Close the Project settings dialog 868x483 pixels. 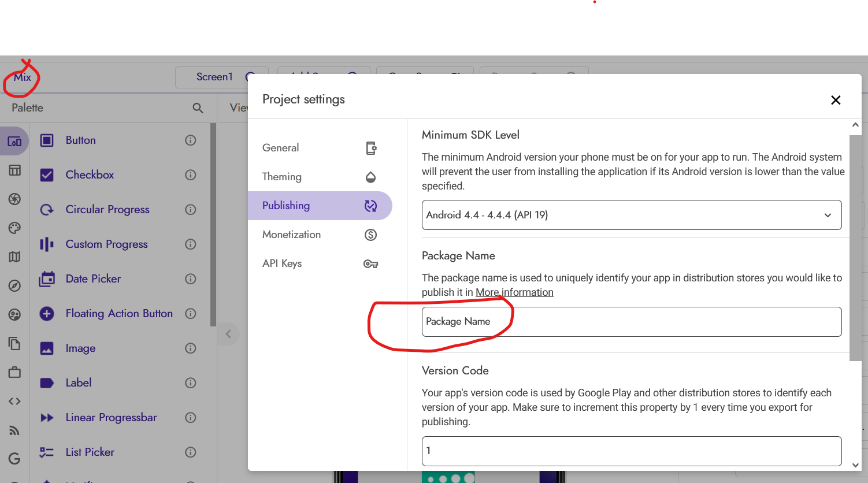836,100
